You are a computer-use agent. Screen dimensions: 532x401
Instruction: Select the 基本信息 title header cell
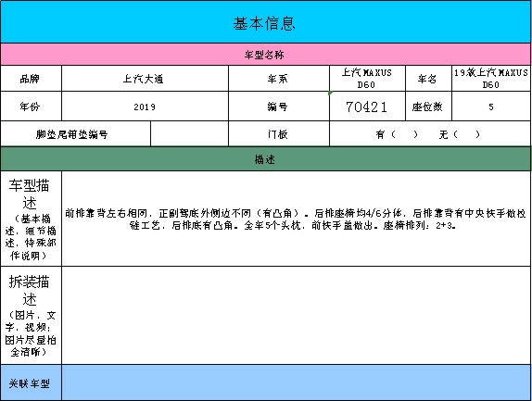(266, 22)
